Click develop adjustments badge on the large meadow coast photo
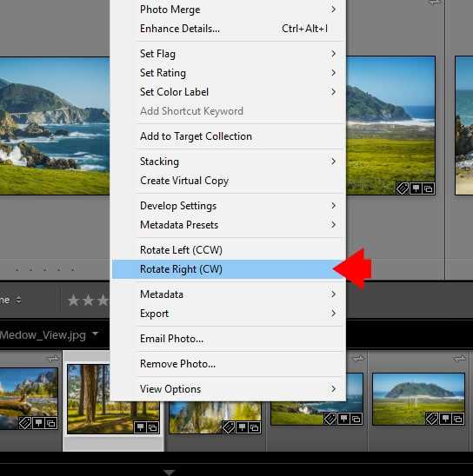 pyautogui.click(x=416, y=188)
